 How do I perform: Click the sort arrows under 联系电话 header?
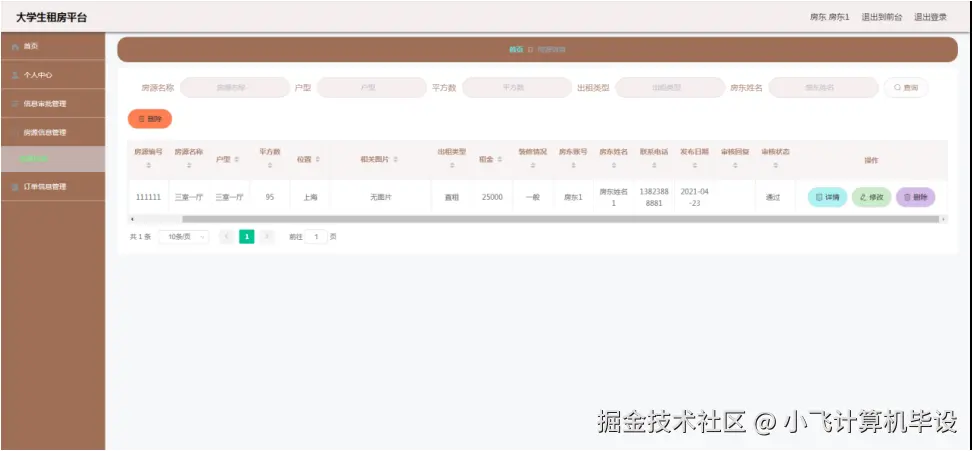click(x=654, y=166)
